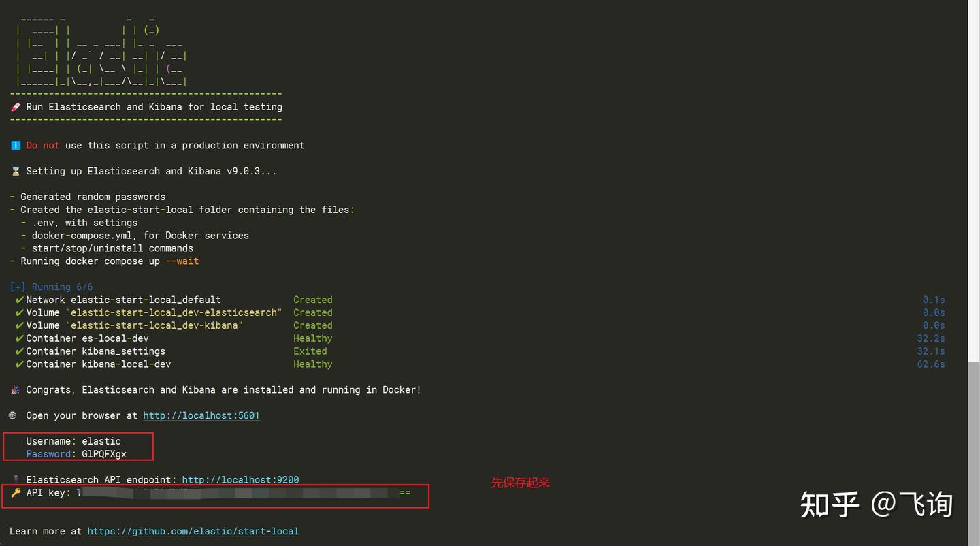980x546 pixels.
Task: Click the checkmark beside the dev-kibana volume entry
Action: (x=19, y=325)
